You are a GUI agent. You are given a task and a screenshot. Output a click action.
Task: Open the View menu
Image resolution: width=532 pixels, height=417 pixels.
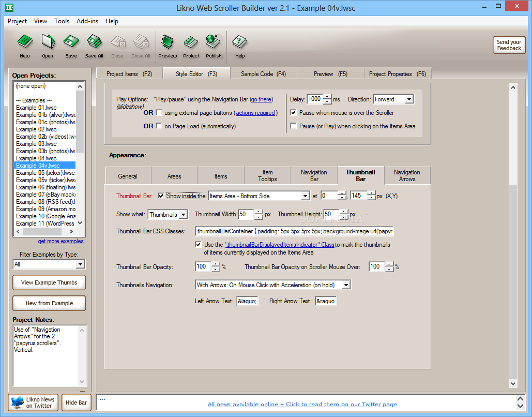(40, 21)
